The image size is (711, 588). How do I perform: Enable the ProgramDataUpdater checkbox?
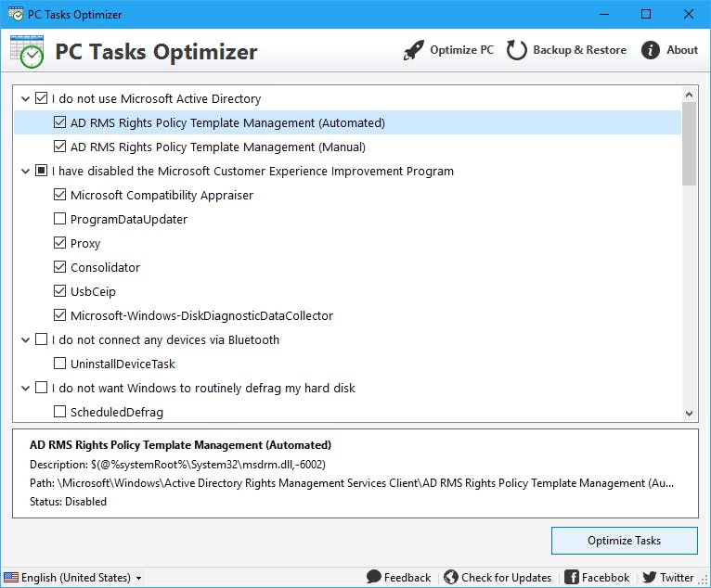60,220
